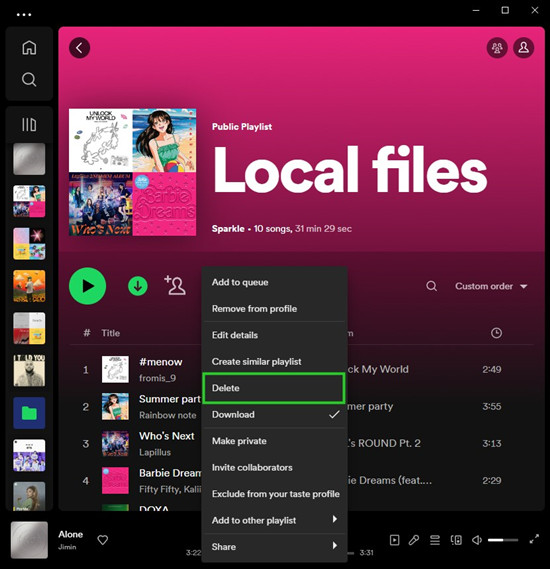
Task: Click the Sparkle owner link
Action: [228, 229]
